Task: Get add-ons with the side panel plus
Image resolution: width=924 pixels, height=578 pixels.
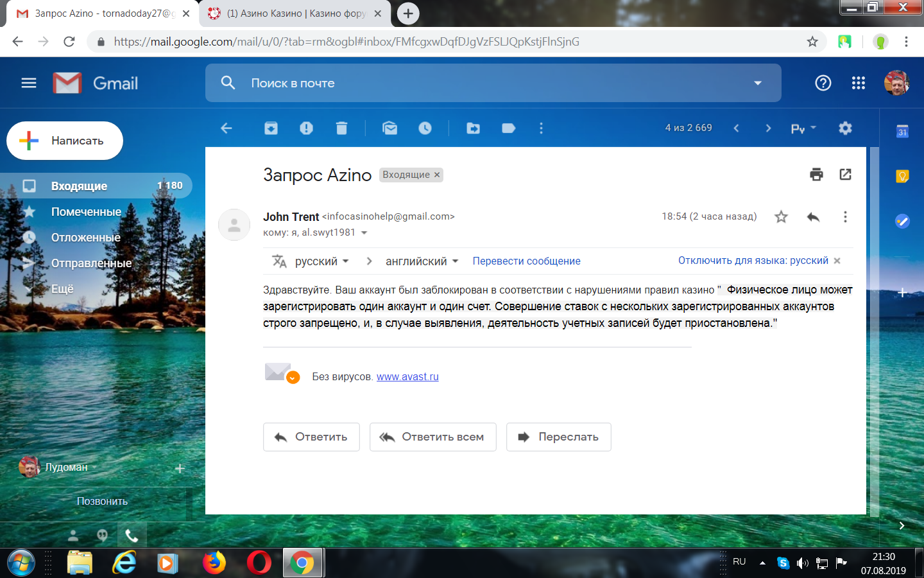Action: tap(902, 293)
